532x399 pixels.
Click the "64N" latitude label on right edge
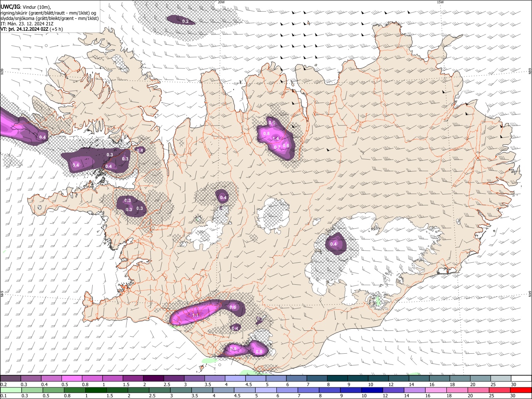click(x=530, y=294)
